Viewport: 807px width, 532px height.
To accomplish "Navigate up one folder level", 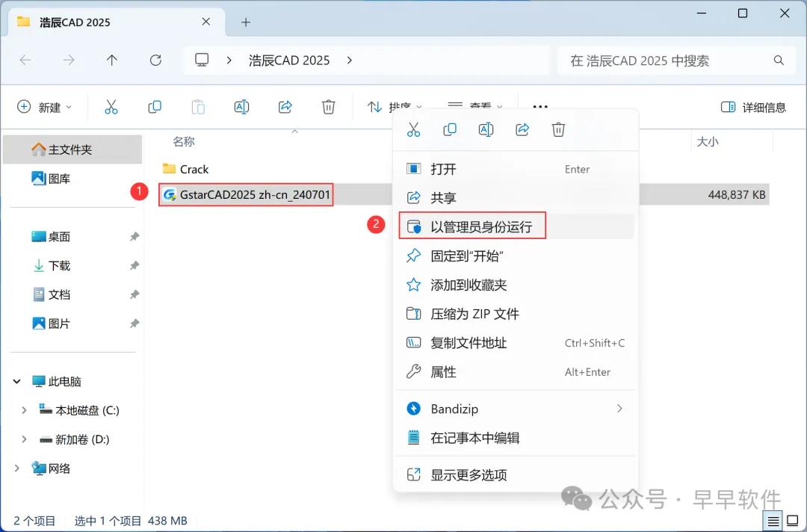I will [111, 61].
